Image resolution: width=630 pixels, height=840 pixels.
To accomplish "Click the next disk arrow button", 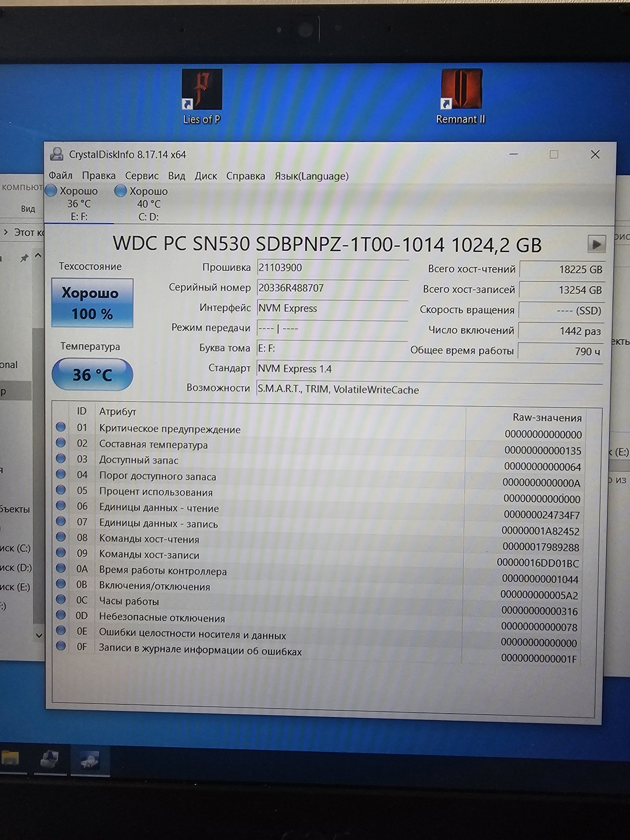I will [596, 244].
